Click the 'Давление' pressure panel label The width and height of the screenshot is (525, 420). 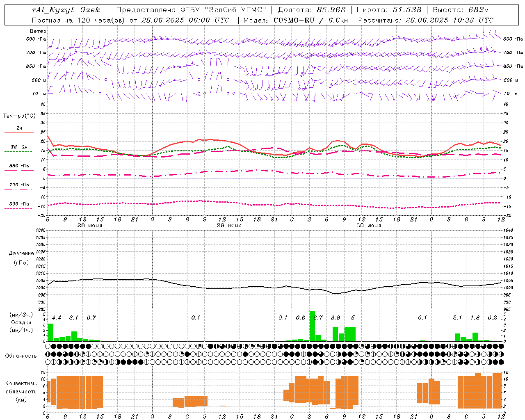pos(21,253)
